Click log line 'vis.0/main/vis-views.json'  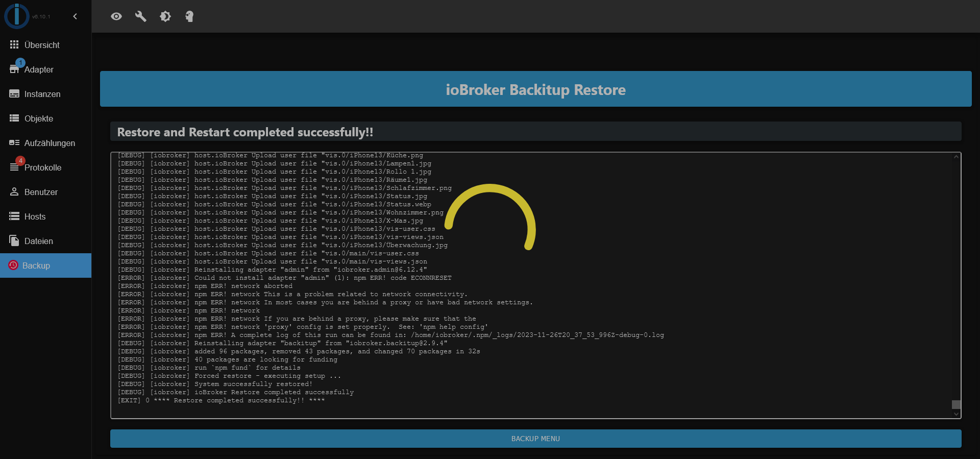(272, 261)
